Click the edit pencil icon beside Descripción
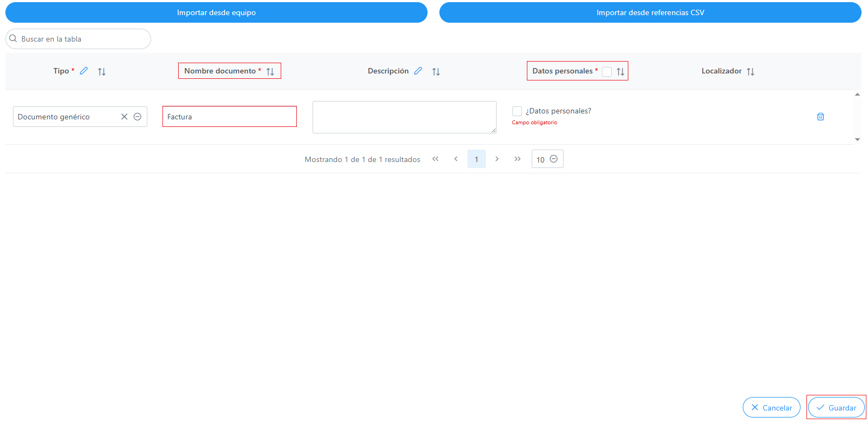 [x=418, y=71]
